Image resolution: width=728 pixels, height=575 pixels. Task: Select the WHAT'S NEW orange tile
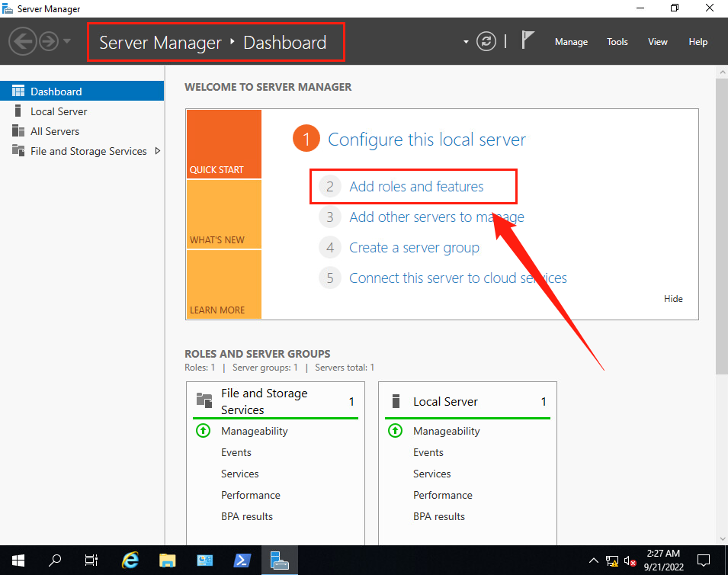tap(223, 214)
